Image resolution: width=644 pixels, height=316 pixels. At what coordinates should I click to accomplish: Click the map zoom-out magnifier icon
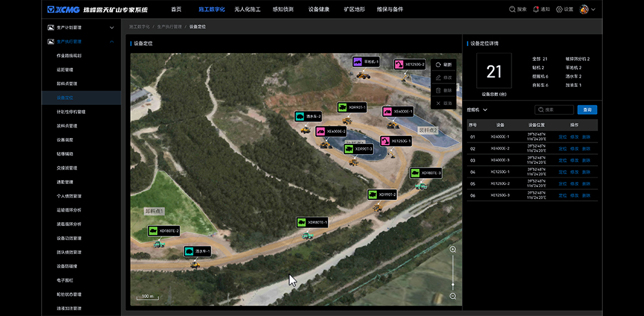(x=453, y=296)
